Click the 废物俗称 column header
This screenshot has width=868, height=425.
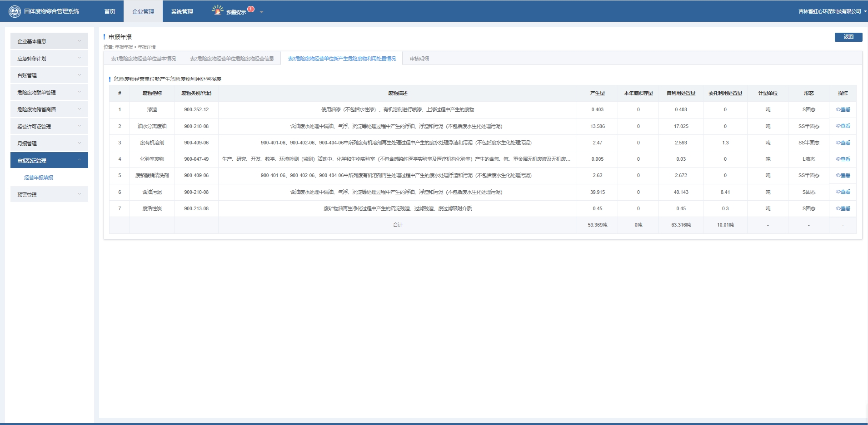pyautogui.click(x=152, y=93)
